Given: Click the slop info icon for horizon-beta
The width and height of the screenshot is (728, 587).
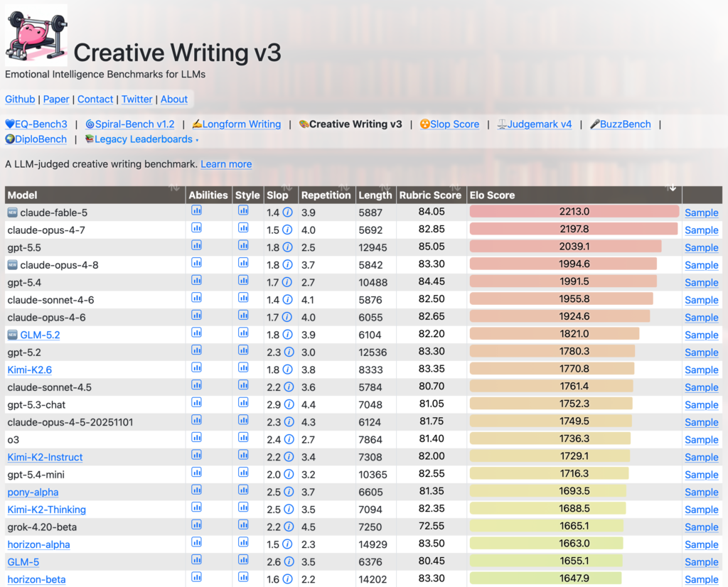Looking at the screenshot, I should tap(288, 579).
